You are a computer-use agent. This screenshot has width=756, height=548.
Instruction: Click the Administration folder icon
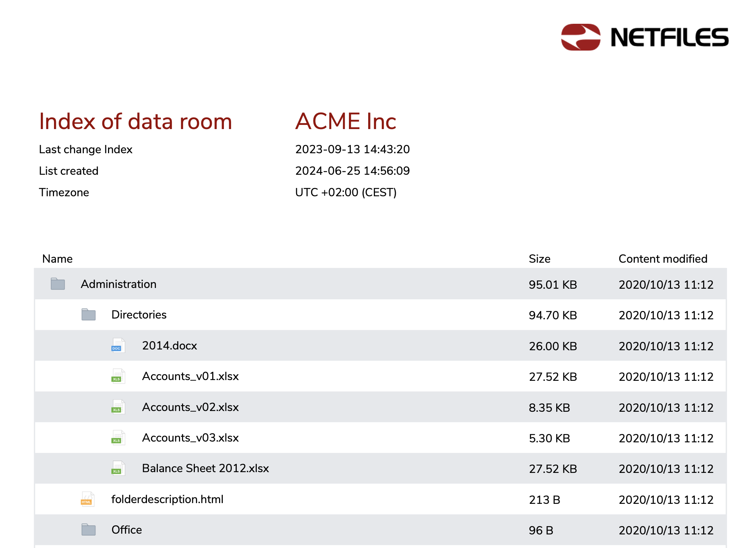58,284
